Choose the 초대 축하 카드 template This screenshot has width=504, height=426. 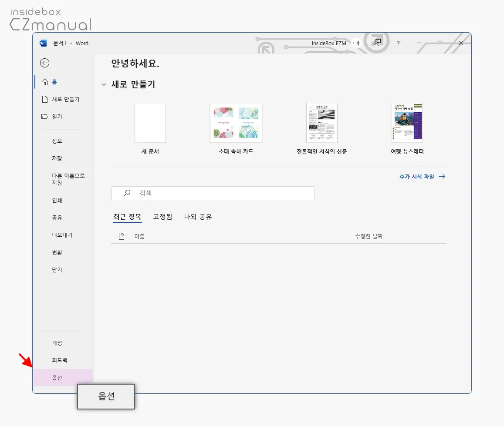[x=236, y=129]
